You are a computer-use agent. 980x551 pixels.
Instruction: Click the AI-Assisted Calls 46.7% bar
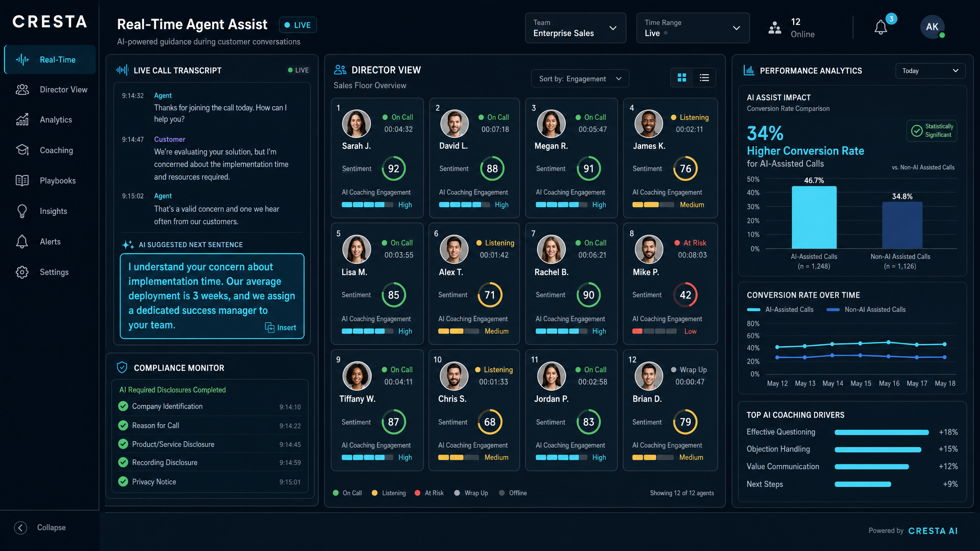pyautogui.click(x=814, y=217)
